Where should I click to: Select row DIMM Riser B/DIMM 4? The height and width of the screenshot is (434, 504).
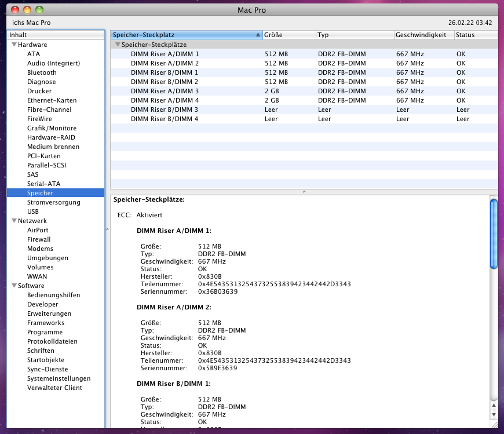(304, 119)
